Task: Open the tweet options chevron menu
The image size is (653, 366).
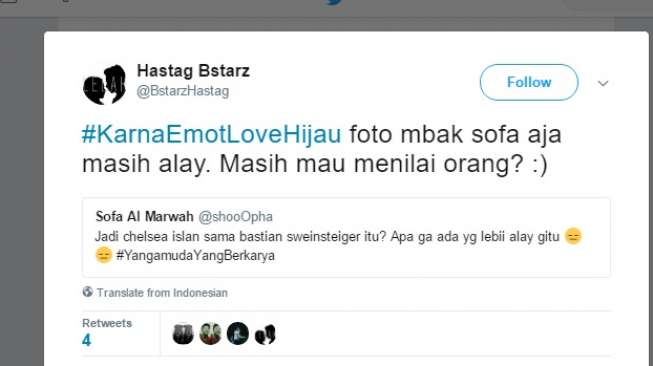Action: click(603, 83)
